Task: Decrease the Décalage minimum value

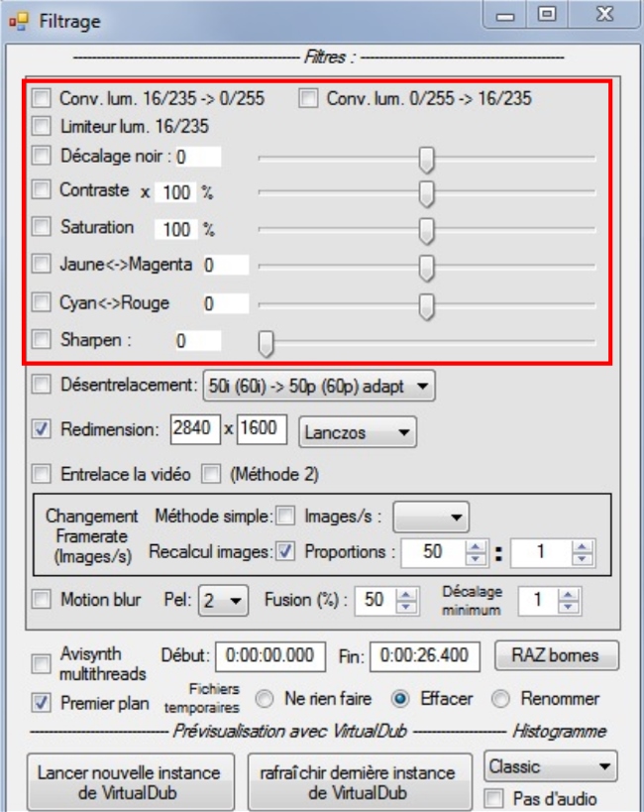Action: tap(569, 607)
